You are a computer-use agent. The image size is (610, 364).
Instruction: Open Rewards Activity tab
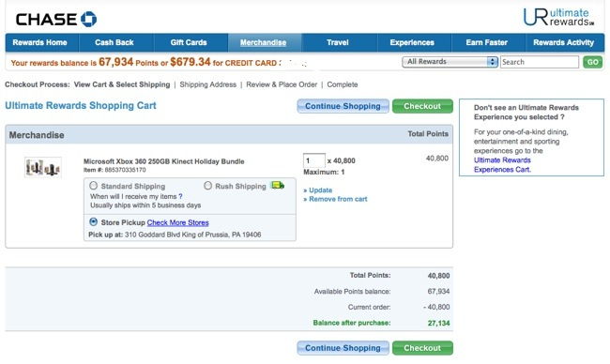[564, 42]
